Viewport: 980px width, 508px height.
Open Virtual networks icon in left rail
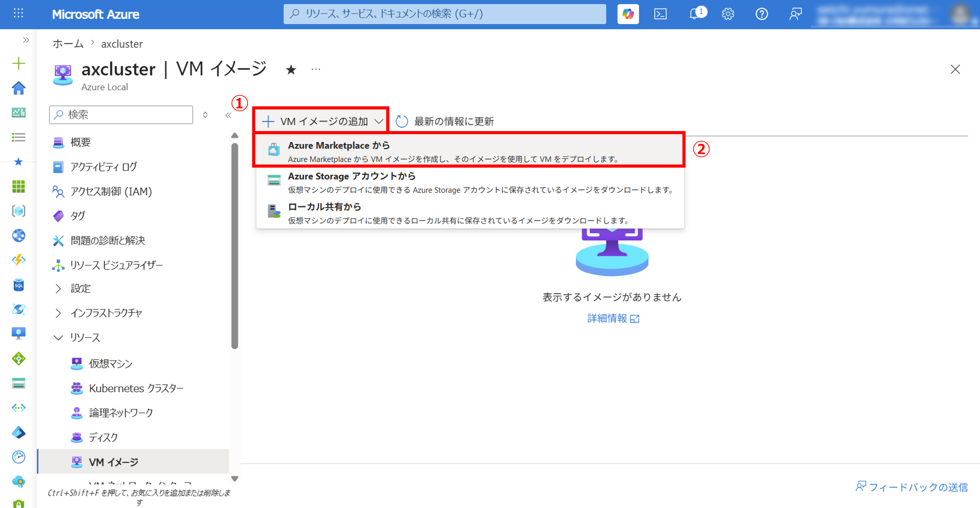(x=18, y=408)
